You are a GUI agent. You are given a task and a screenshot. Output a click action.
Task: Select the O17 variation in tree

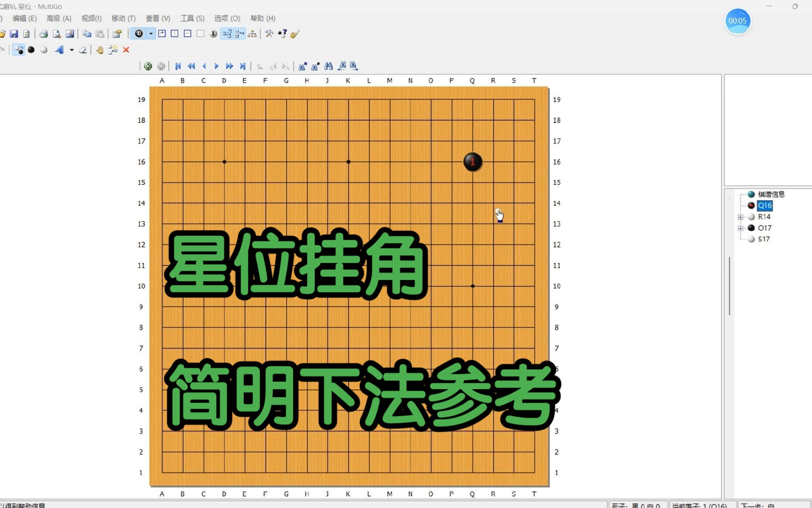pos(765,228)
